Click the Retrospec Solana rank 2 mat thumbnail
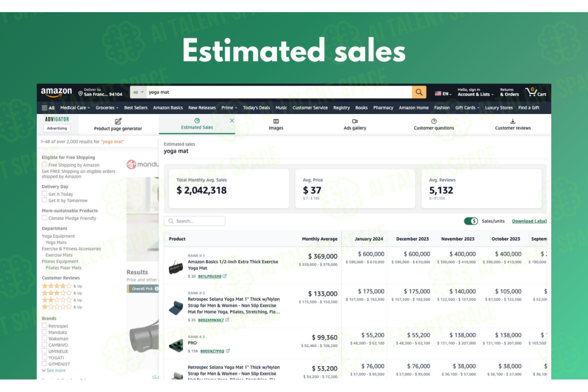588x392 pixels. 176,308
